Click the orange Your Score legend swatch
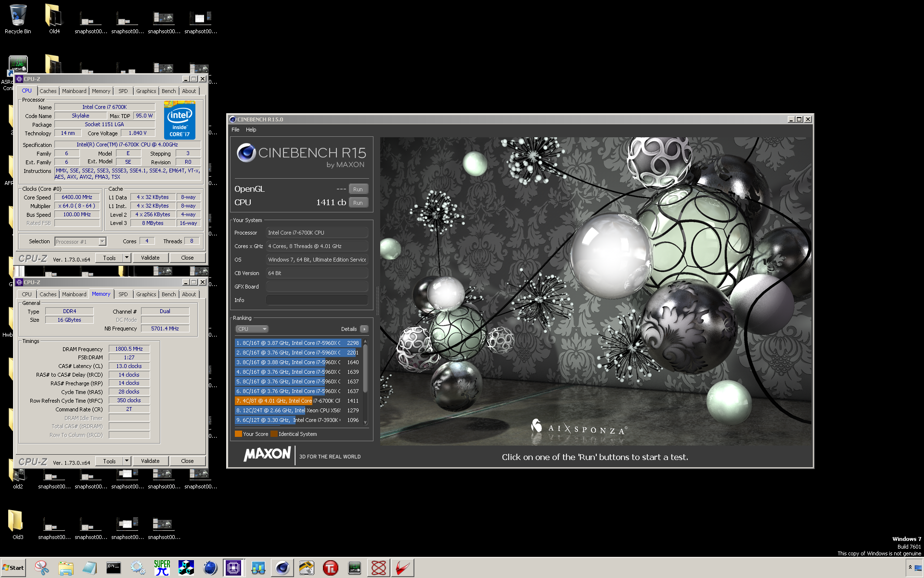Screen dimensions: 924x578 pyautogui.click(x=238, y=434)
